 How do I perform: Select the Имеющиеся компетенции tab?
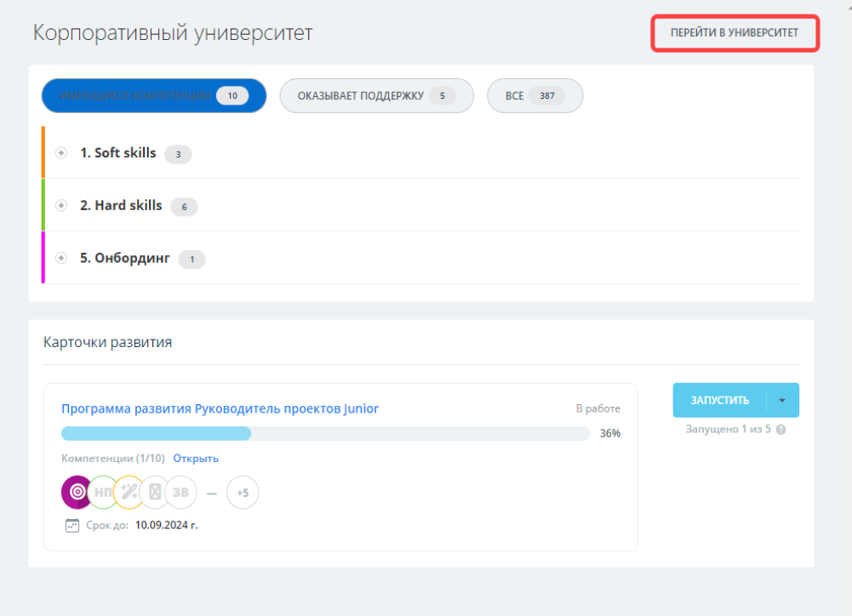coord(154,95)
